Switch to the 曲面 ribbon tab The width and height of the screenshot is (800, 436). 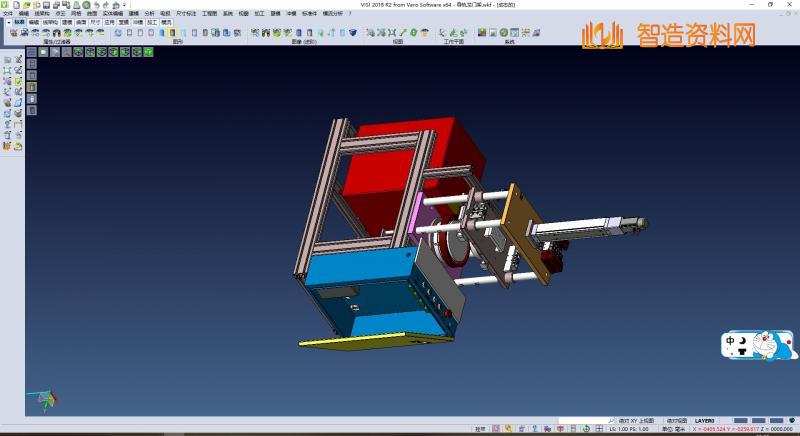[80, 21]
